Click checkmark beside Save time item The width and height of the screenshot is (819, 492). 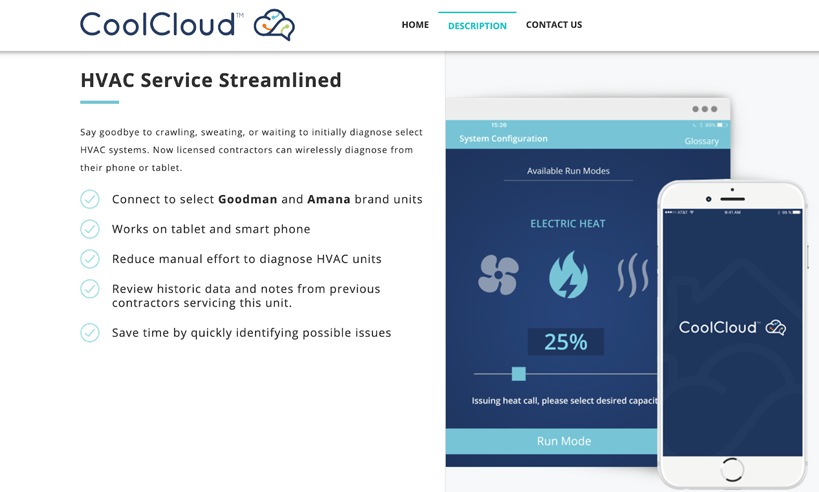click(x=90, y=333)
